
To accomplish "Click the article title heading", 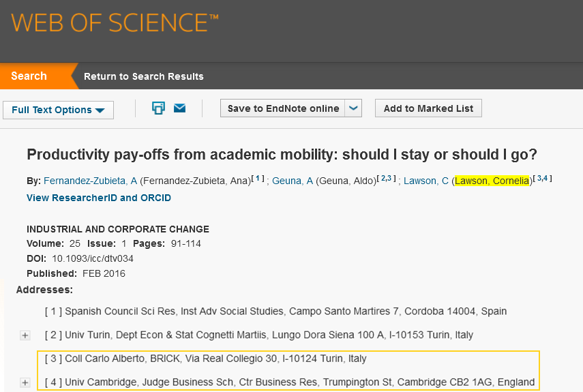I will tap(282, 155).
